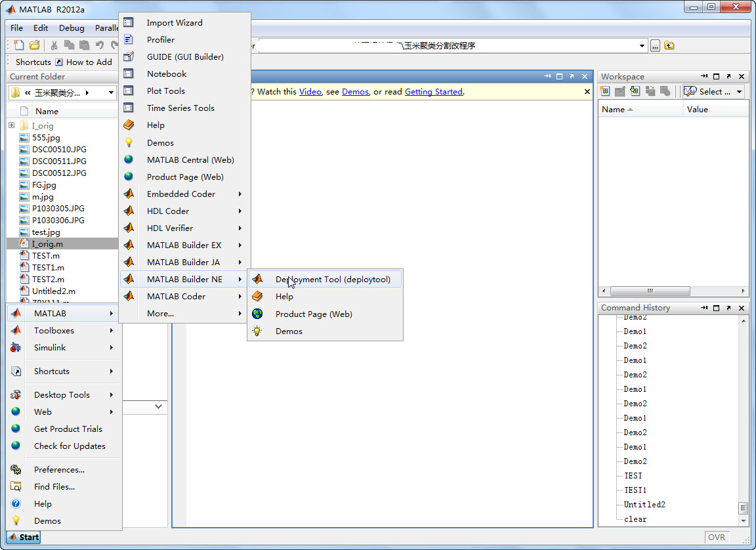Open Preferences... from Start menu

tap(63, 469)
